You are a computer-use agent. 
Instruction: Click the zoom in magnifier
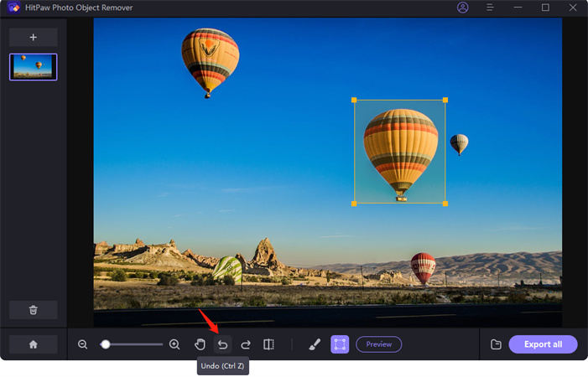tap(174, 344)
